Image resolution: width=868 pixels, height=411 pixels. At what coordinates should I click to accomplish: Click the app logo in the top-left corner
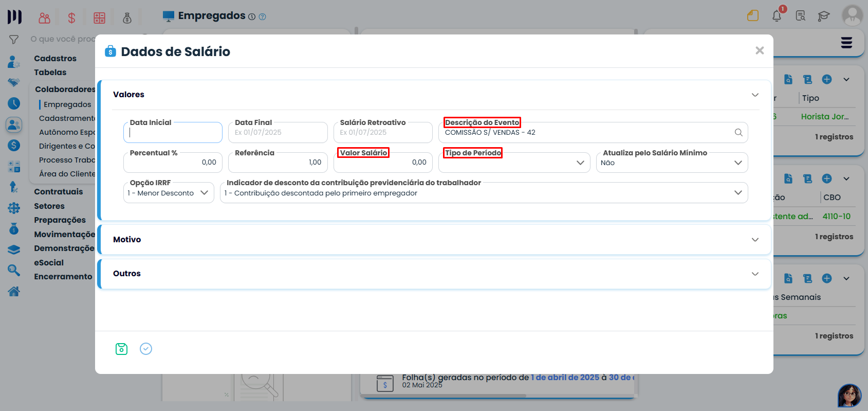click(x=14, y=16)
